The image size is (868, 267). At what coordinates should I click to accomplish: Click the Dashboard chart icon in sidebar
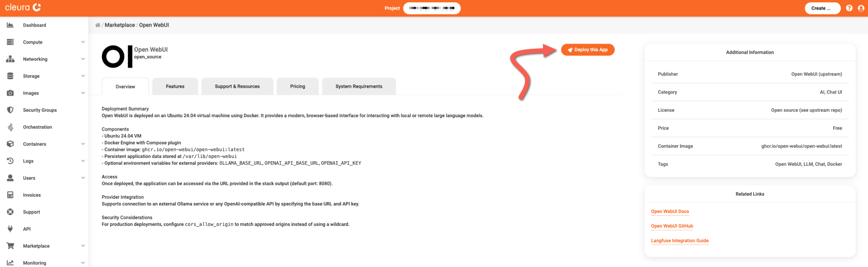pos(10,25)
